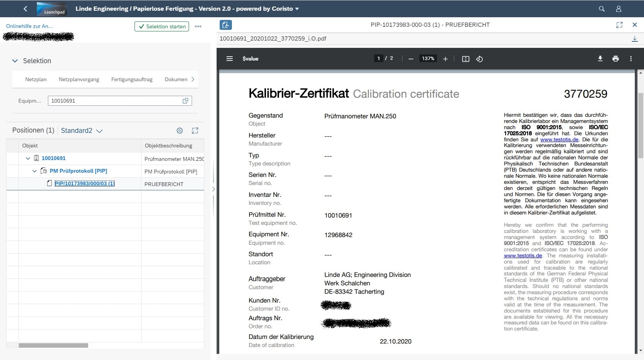Open the three-dot overflow next to Selektion starten
Image resolution: width=644 pixels, height=360 pixels.
click(x=198, y=26)
